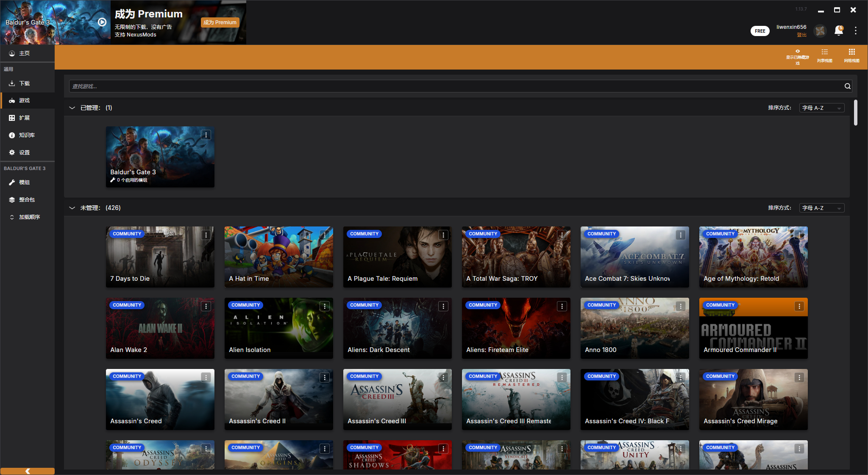Open options menu on Assassin's Creed III card
The width and height of the screenshot is (868, 475).
tap(443, 377)
